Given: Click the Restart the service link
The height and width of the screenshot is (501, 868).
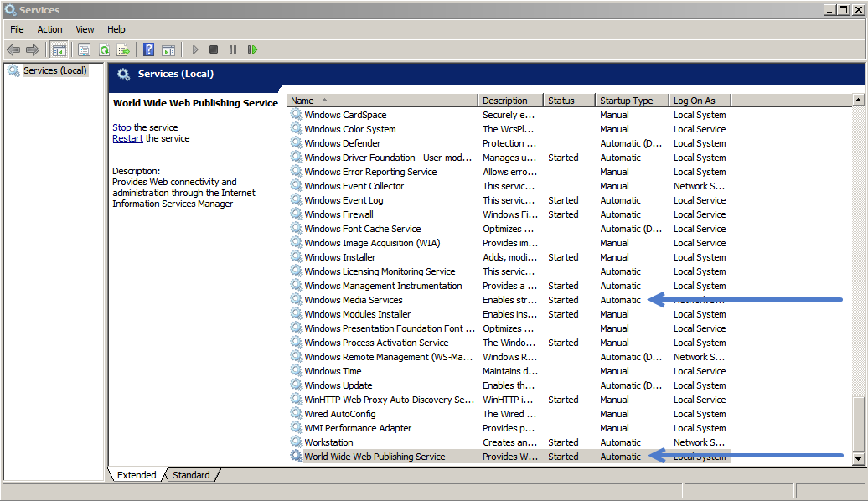Looking at the screenshot, I should pos(128,138).
